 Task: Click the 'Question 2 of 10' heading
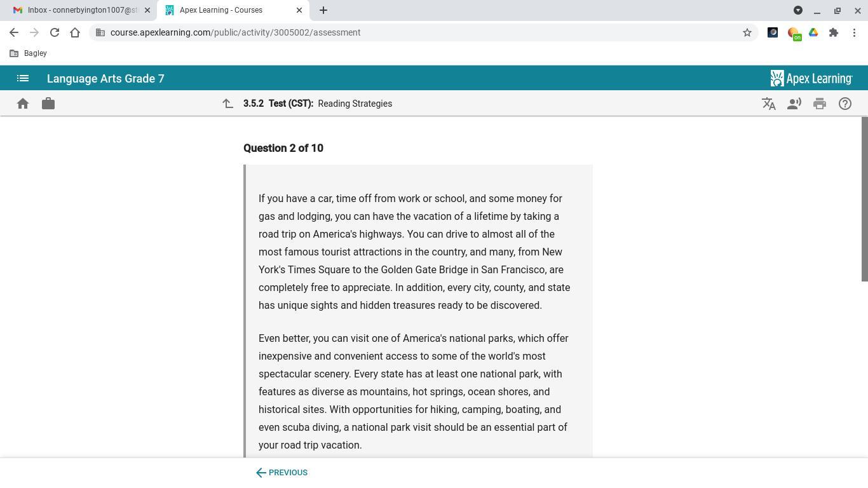tap(283, 148)
